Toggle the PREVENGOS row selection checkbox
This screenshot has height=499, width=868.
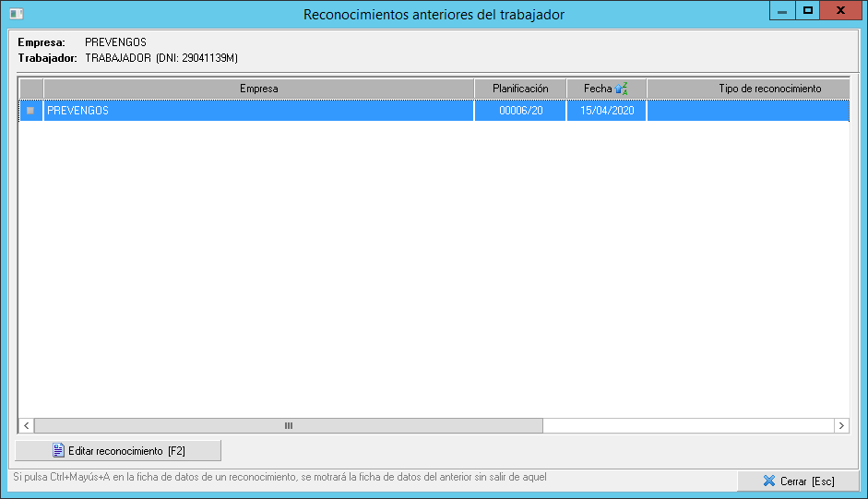[30, 110]
